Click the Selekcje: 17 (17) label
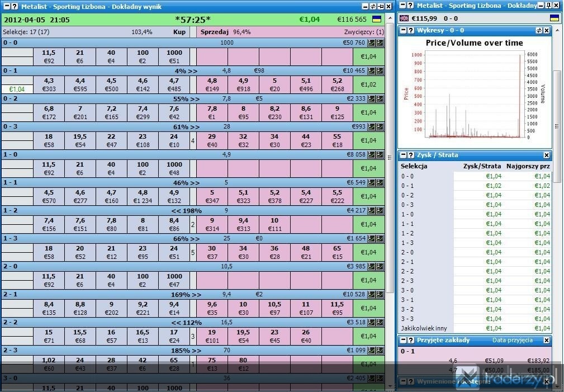Image resolution: width=564 pixels, height=392 pixels. (26, 32)
